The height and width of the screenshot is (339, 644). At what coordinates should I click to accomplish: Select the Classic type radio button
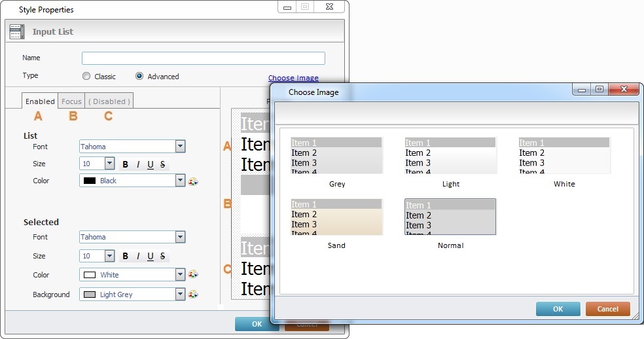(x=86, y=77)
